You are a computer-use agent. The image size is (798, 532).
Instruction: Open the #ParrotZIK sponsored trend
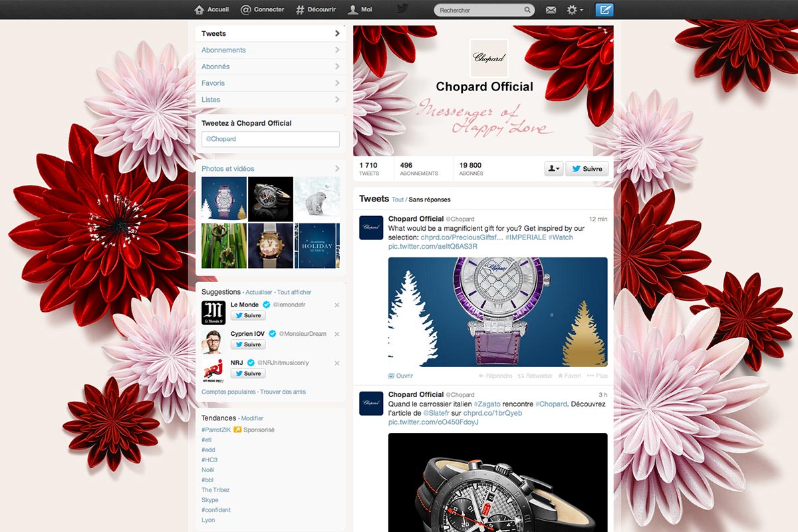coord(217,430)
